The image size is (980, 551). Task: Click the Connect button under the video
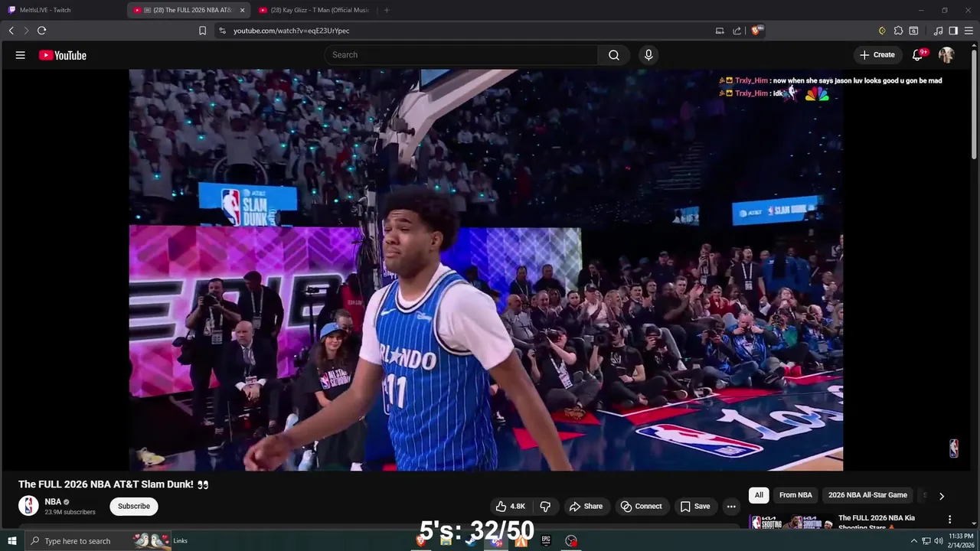[642, 506]
